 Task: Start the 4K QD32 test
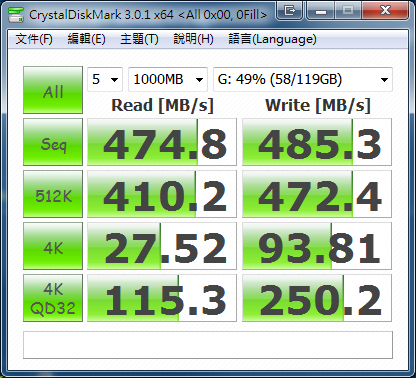53,298
